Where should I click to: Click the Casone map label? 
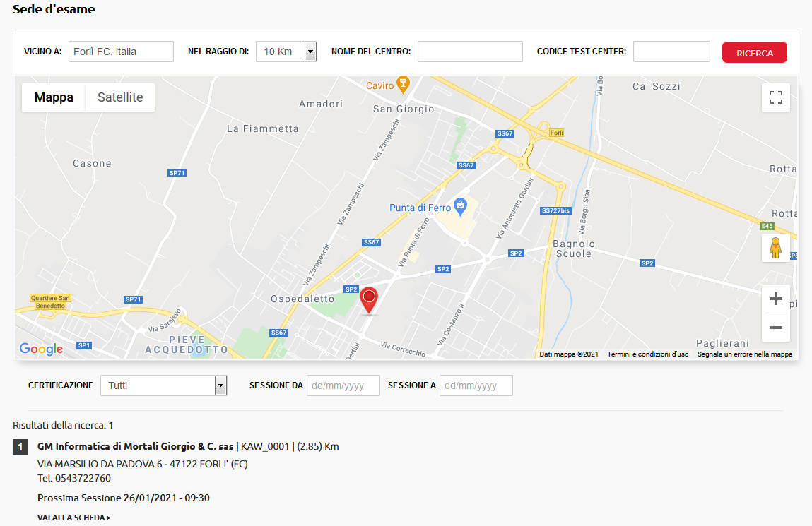point(92,163)
